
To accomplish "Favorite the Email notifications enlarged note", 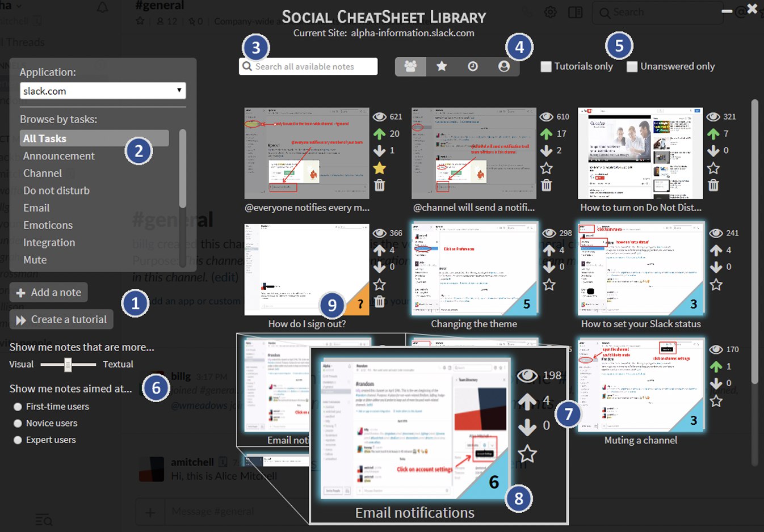I will (x=527, y=454).
